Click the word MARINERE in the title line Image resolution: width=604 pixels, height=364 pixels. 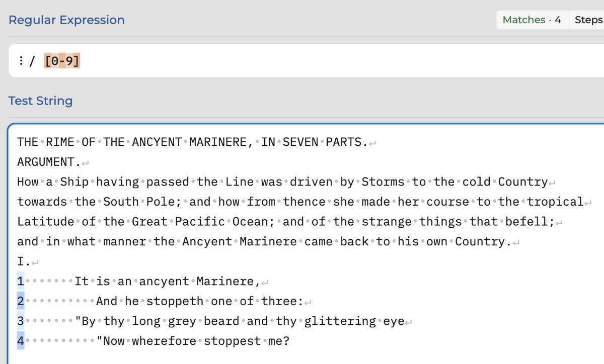218,142
